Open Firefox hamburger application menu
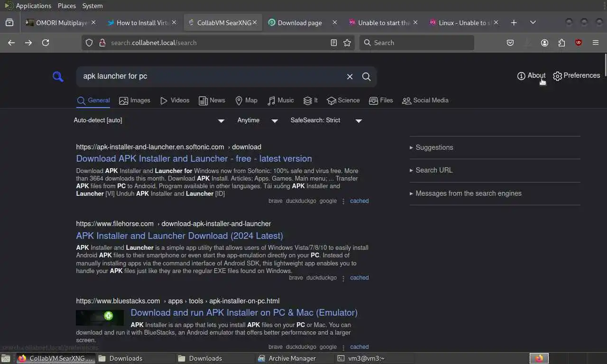This screenshot has height=364, width=607. [x=596, y=43]
